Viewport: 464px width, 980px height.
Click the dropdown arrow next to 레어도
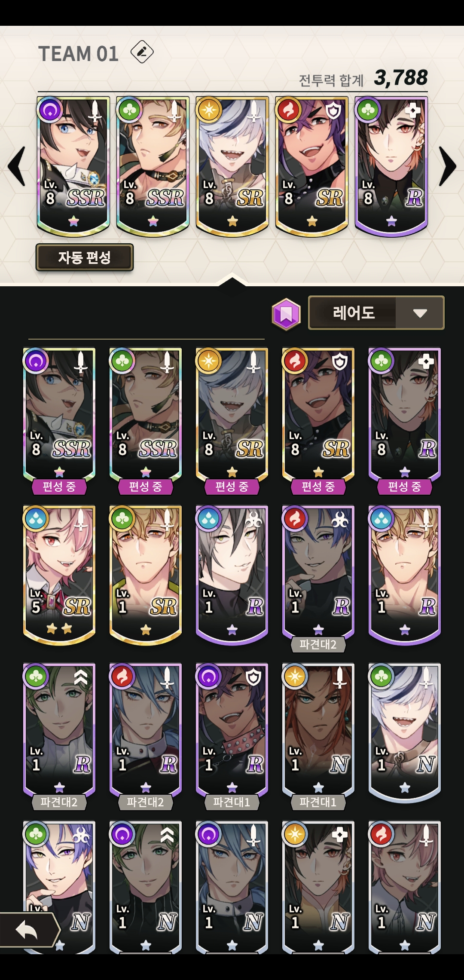420,313
